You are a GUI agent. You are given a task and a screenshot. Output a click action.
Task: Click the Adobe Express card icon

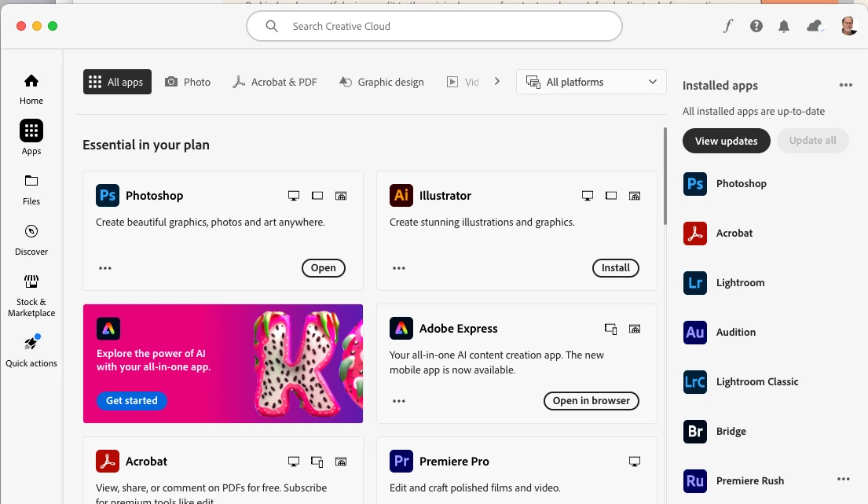pyautogui.click(x=401, y=329)
